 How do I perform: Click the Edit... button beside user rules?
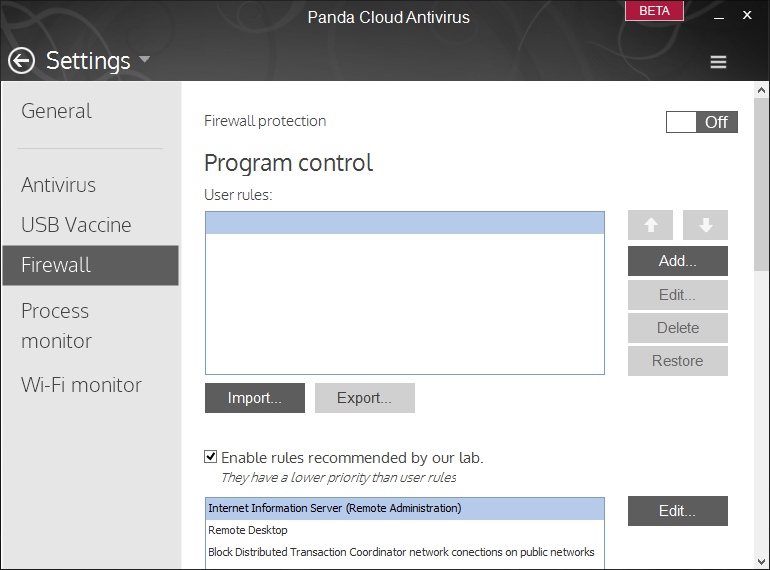point(678,295)
